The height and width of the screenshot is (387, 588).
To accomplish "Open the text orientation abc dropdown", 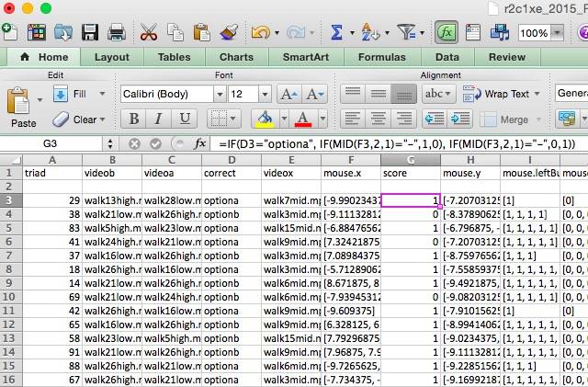I will point(438,94).
